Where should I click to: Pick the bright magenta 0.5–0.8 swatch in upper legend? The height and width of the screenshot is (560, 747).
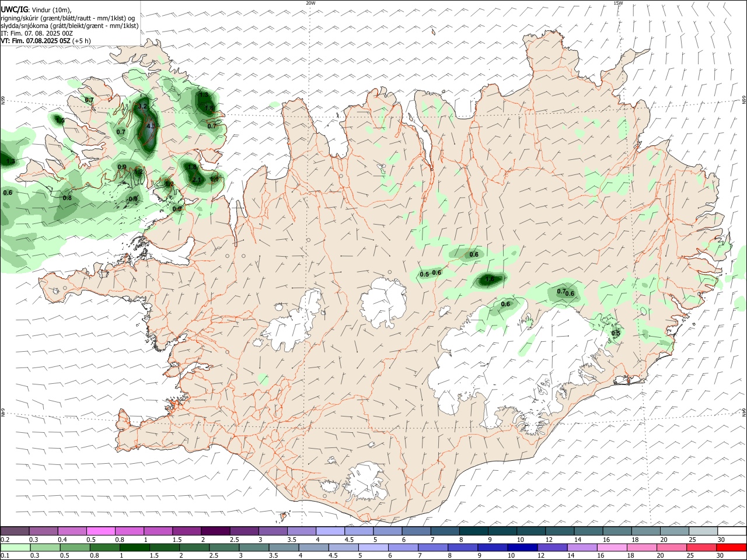pyautogui.click(x=101, y=531)
